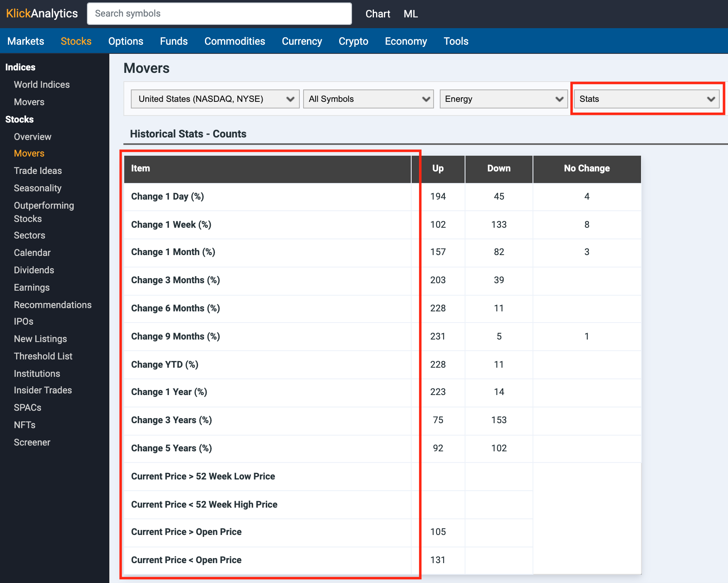Click the Item column header
The height and width of the screenshot is (583, 728).
(x=268, y=169)
